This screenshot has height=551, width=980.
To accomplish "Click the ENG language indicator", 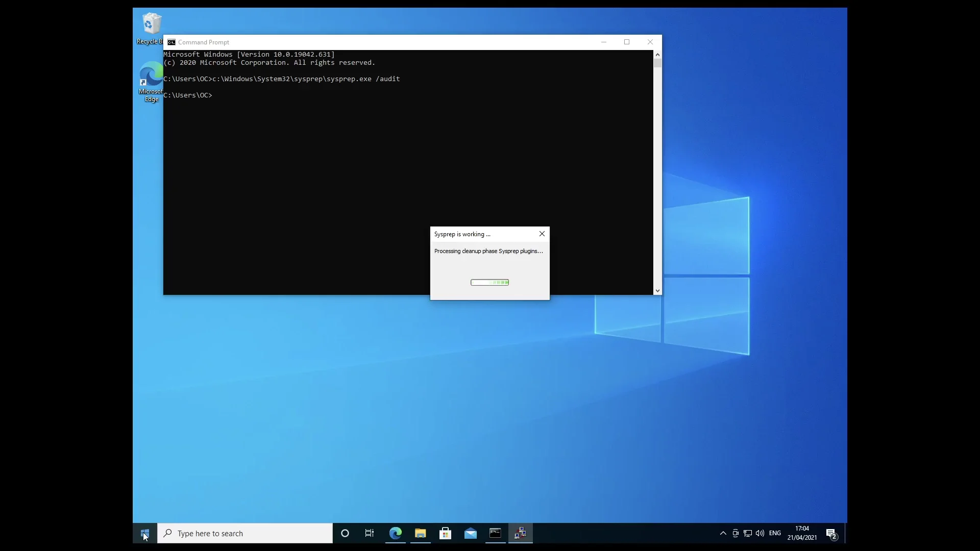I will pos(775,533).
